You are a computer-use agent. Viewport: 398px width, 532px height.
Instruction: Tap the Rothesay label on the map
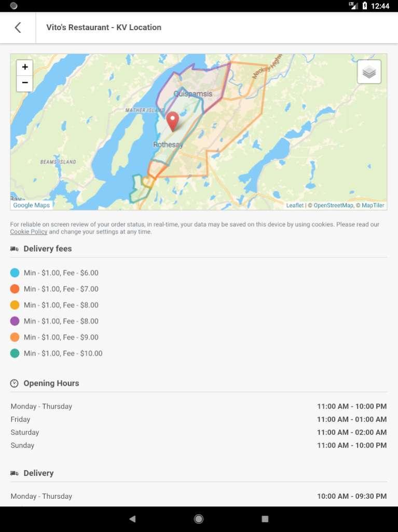[x=168, y=145]
